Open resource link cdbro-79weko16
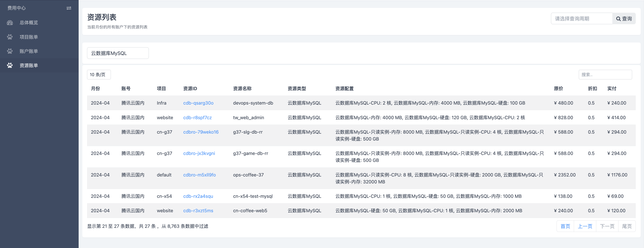The image size is (644, 248). pos(201,132)
